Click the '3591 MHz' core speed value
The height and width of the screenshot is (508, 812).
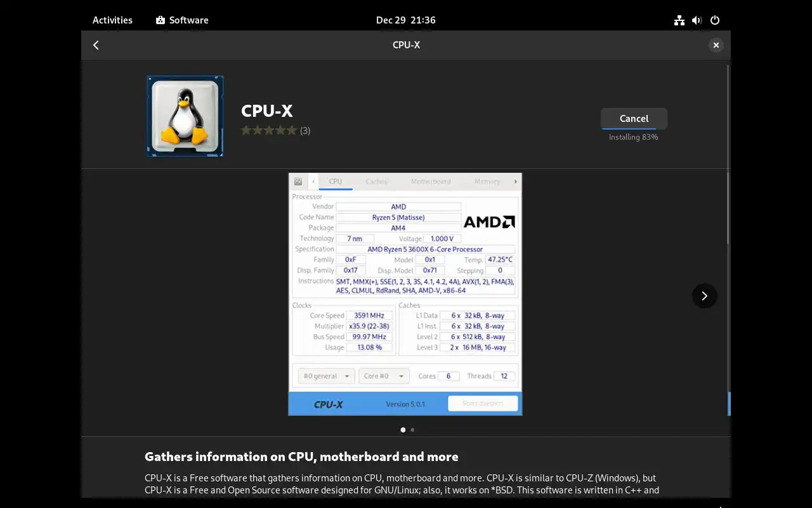pos(370,316)
